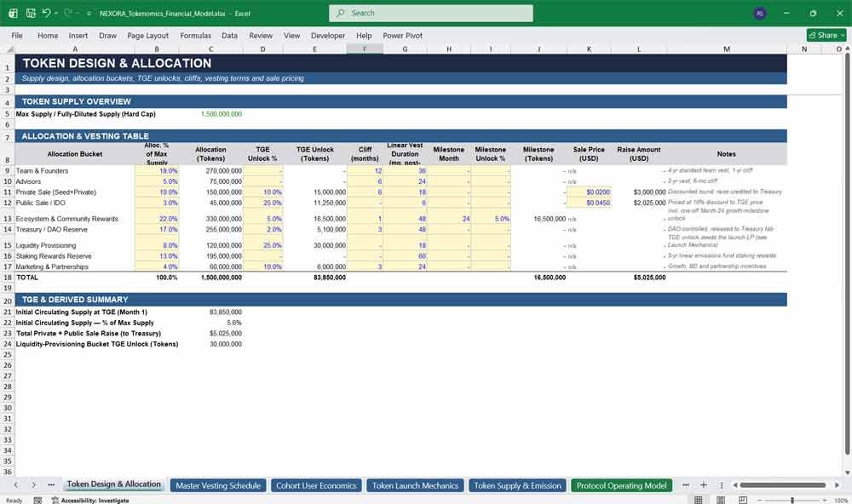The width and height of the screenshot is (852, 504).
Task: Click the macro recording status bar icon
Action: point(37,501)
